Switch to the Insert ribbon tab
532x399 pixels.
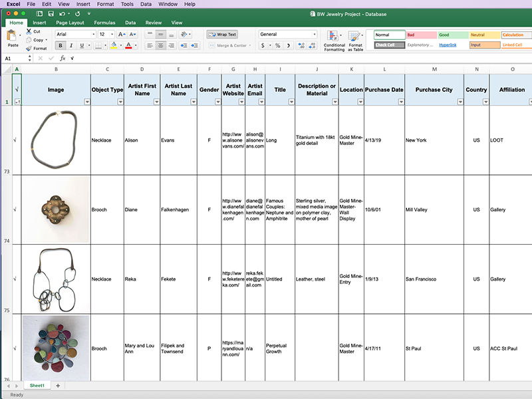[x=39, y=23]
